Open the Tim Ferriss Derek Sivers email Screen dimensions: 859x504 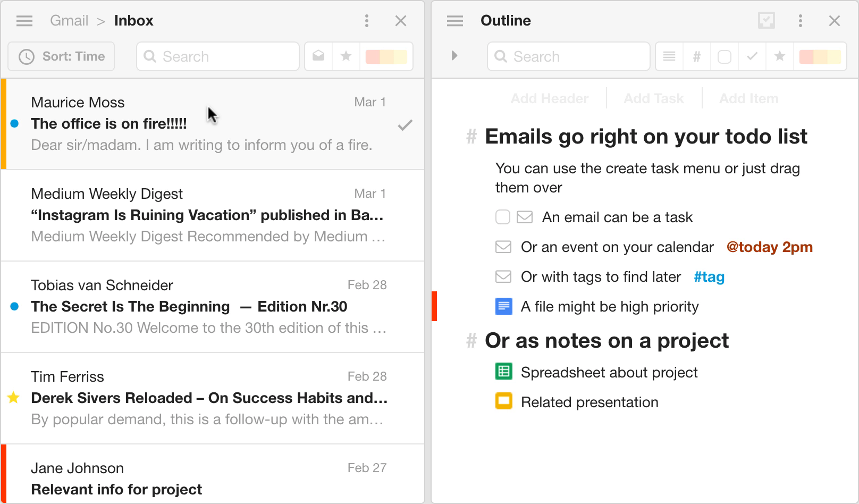(213, 398)
